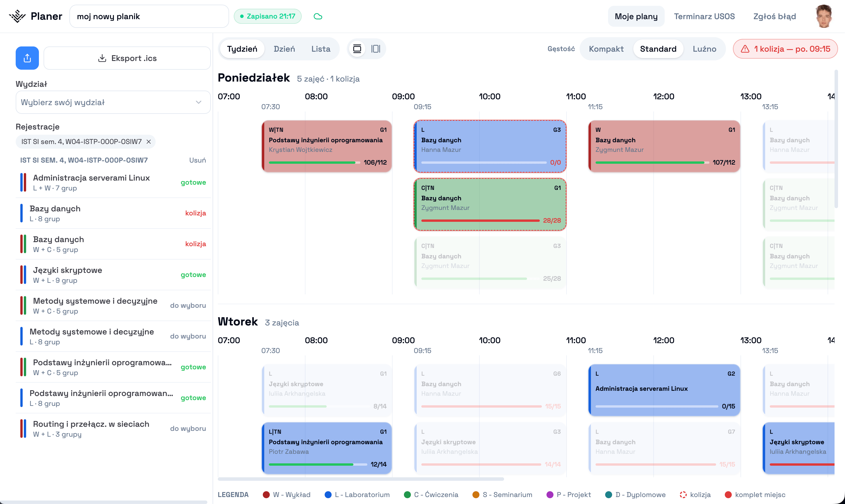Select Bazy danych W + C course row
Image resolution: width=845 pixels, height=504 pixels.
tap(113, 244)
